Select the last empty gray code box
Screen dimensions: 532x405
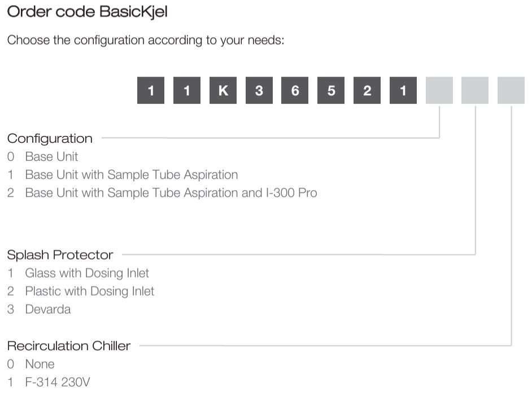click(511, 90)
